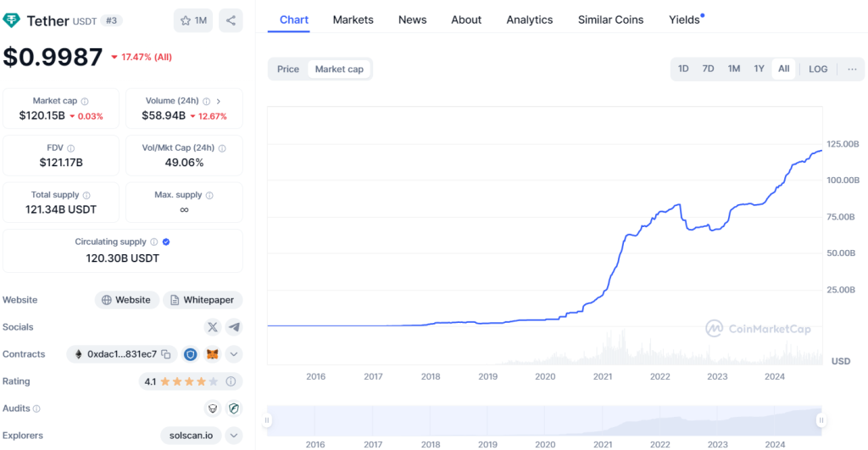Toggle chart to Price view
Viewport: 868px width, 450px height.
tap(288, 69)
